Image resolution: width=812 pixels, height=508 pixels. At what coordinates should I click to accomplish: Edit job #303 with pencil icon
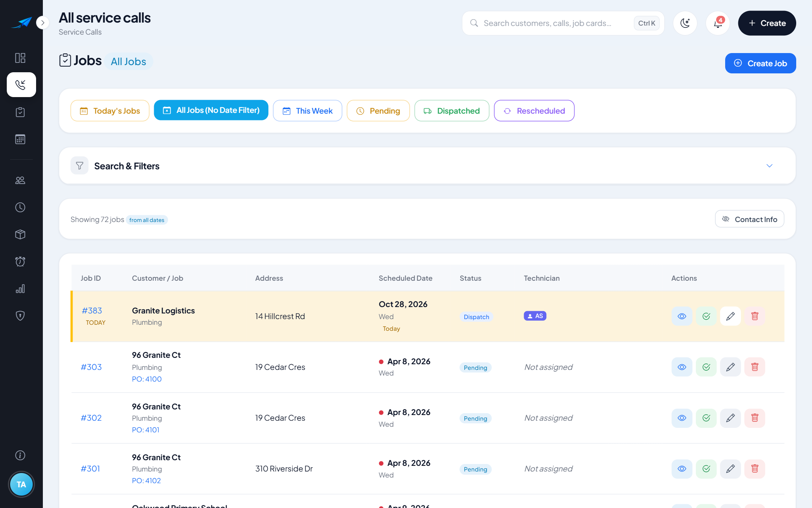pos(730,367)
